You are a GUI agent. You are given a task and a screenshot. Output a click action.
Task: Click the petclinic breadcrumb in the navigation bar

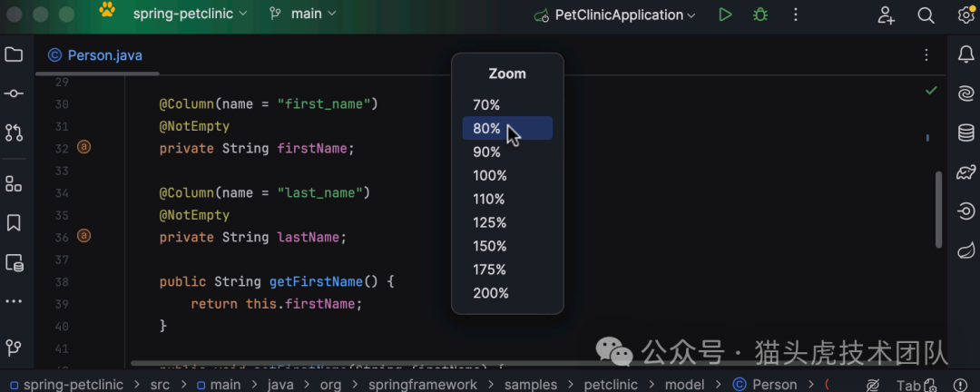pos(611,385)
